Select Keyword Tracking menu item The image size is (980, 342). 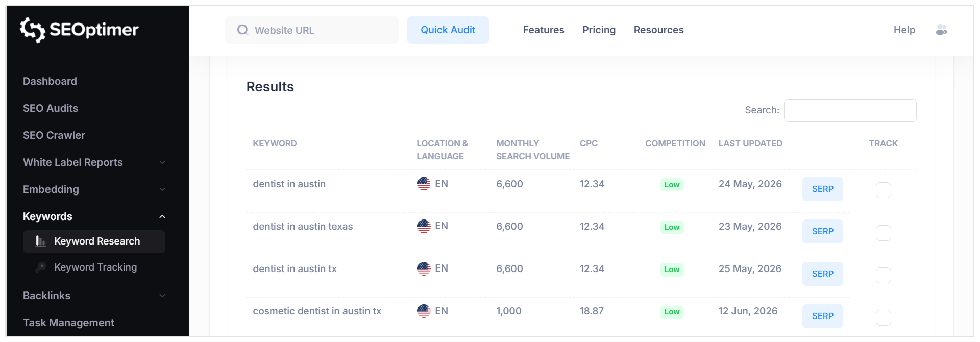tap(95, 267)
